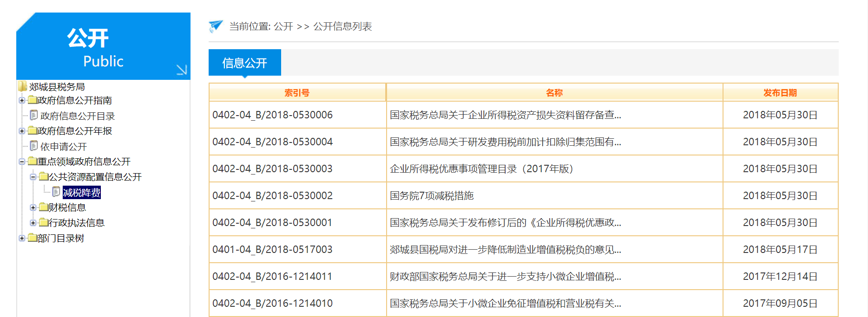Viewport: 868px width, 317px height.
Task: Click the folder icon next to 政府信息公开指南
Action: pyautogui.click(x=32, y=100)
